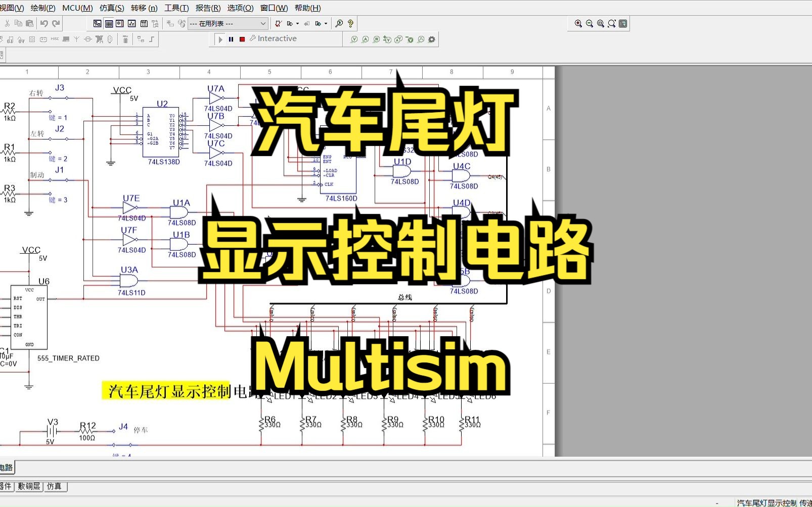Place a voltage probe

[354, 39]
